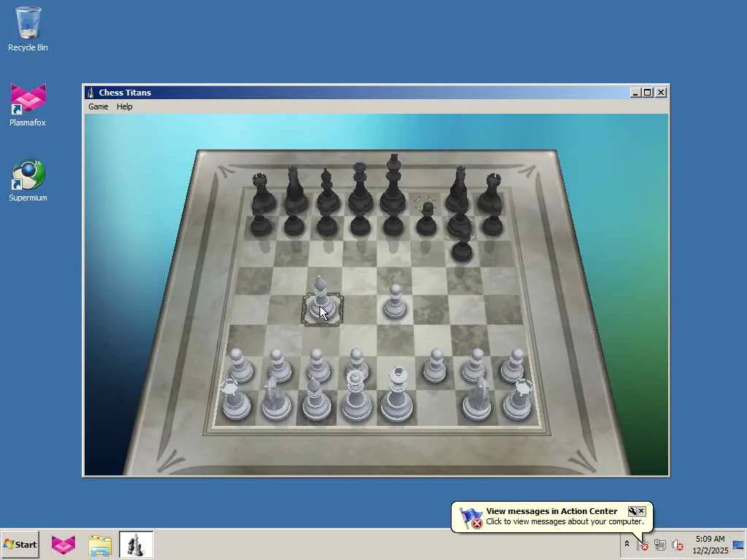Select the white pawn in front of the queenside rook
The image size is (747, 560).
tap(240, 366)
